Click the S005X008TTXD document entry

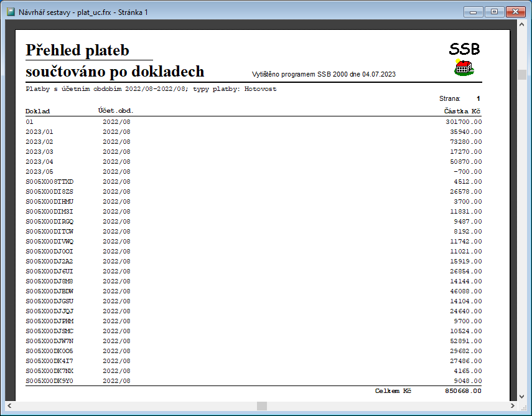coord(54,181)
